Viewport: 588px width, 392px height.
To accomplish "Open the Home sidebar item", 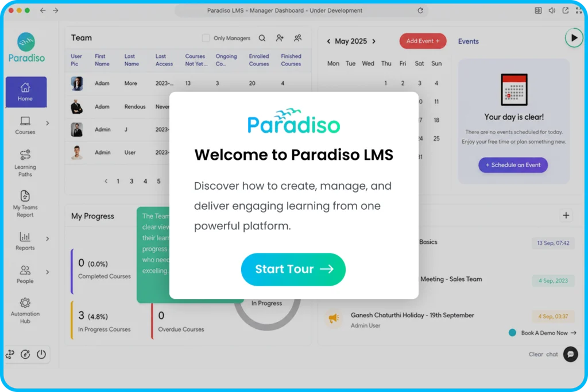I will click(26, 92).
